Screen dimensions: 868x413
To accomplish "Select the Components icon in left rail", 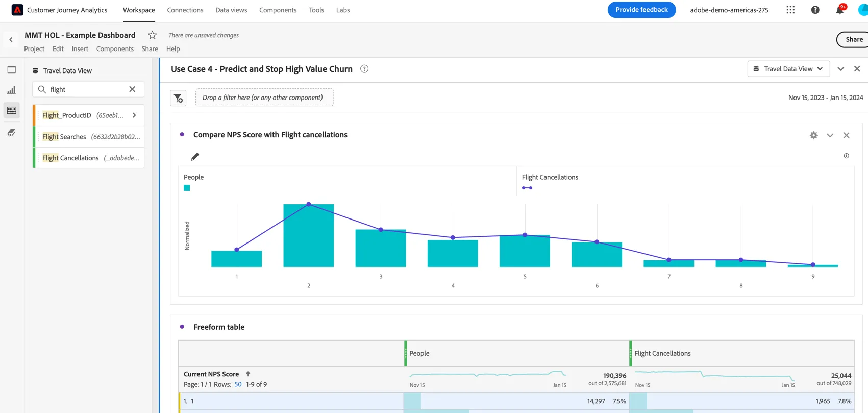I will [12, 110].
